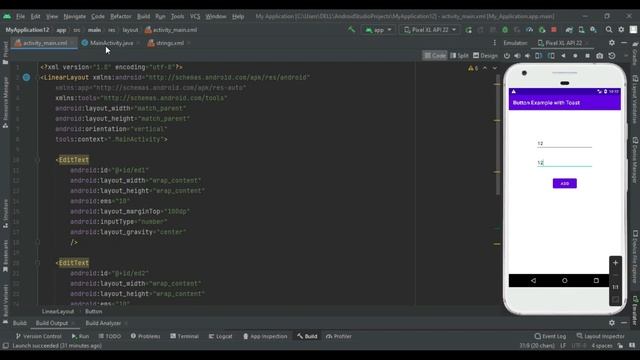Click emulator toolbar Home circle icon
The height and width of the screenshot is (360, 640).
click(575, 56)
